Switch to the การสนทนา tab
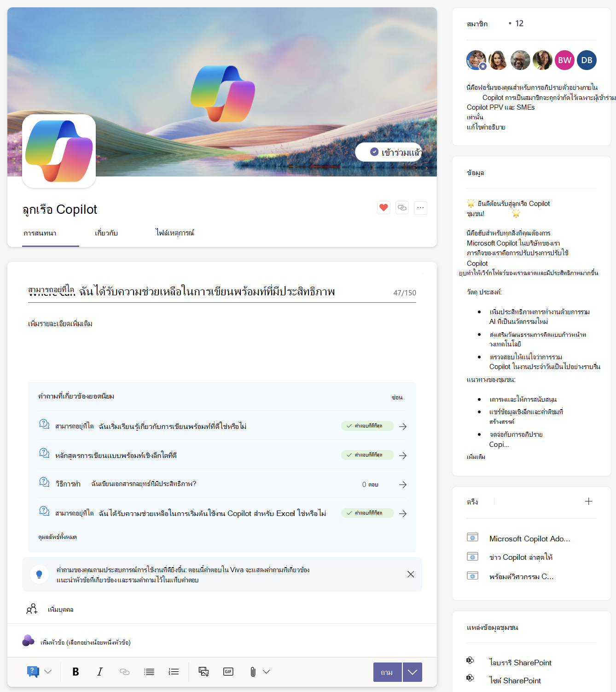The width and height of the screenshot is (616, 692). pyautogui.click(x=40, y=233)
